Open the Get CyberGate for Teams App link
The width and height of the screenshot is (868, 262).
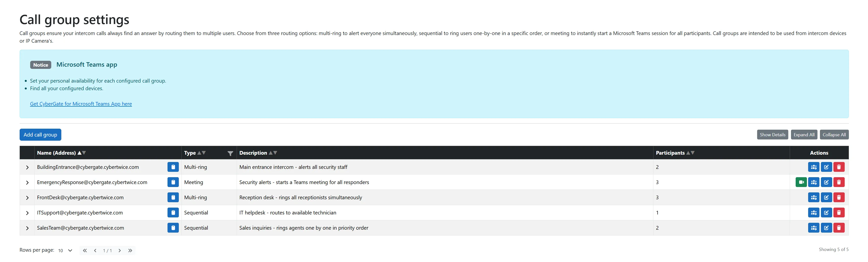click(x=81, y=104)
